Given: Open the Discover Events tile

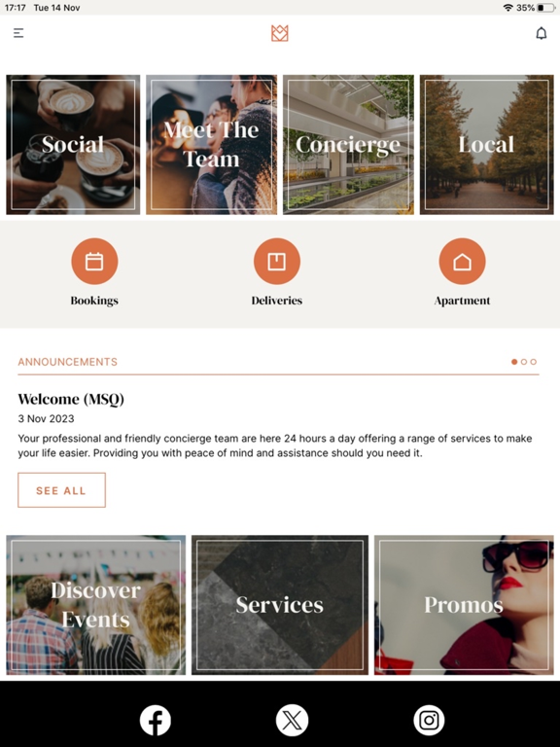Looking at the screenshot, I should click(x=95, y=605).
